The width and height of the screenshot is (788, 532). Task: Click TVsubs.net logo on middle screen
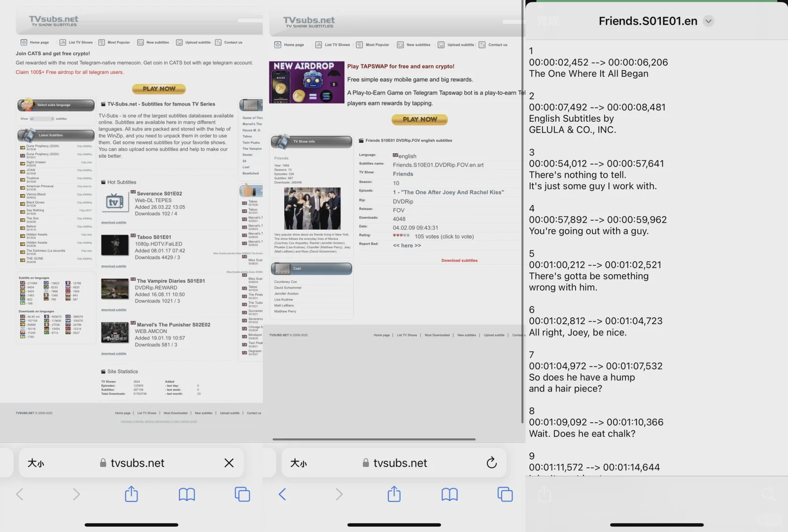pos(309,22)
